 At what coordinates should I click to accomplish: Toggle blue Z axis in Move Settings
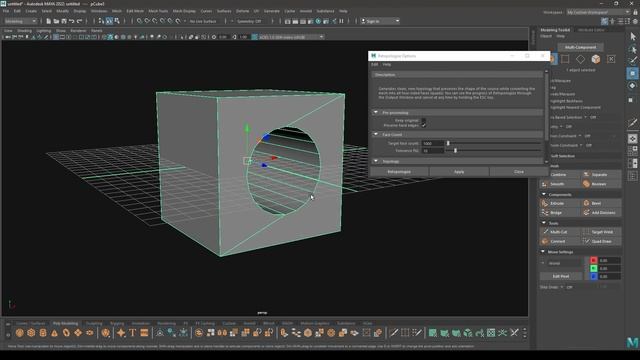click(593, 276)
